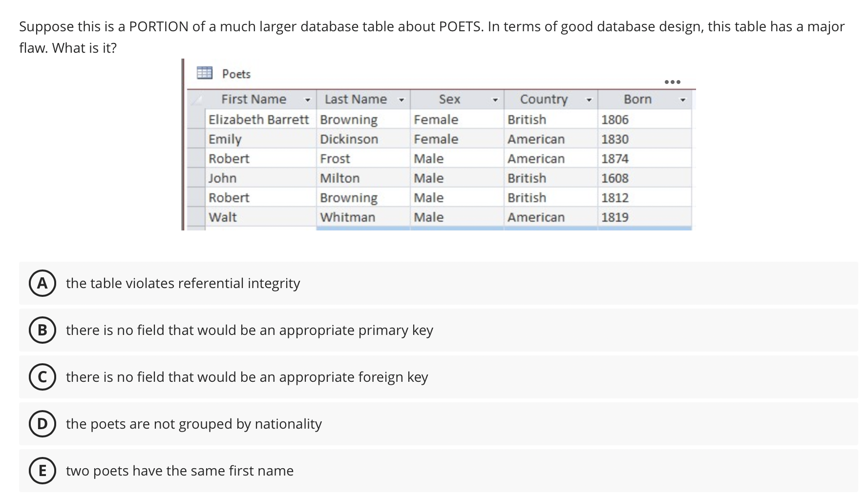Screen dimensions: 868x498
Task: Open the ellipsis more-options icon above the table
Action: coord(673,82)
